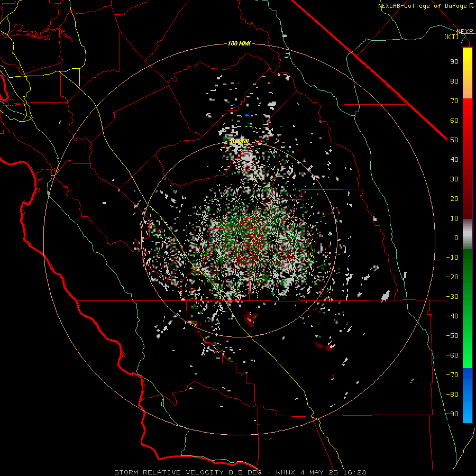Click the -60 legend value

pyautogui.click(x=452, y=355)
